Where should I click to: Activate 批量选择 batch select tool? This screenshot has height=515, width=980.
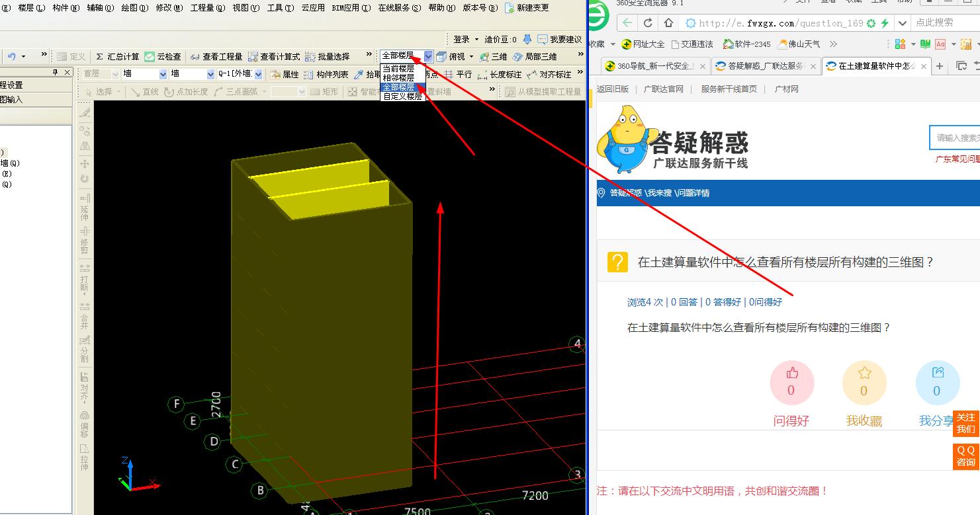coord(328,57)
